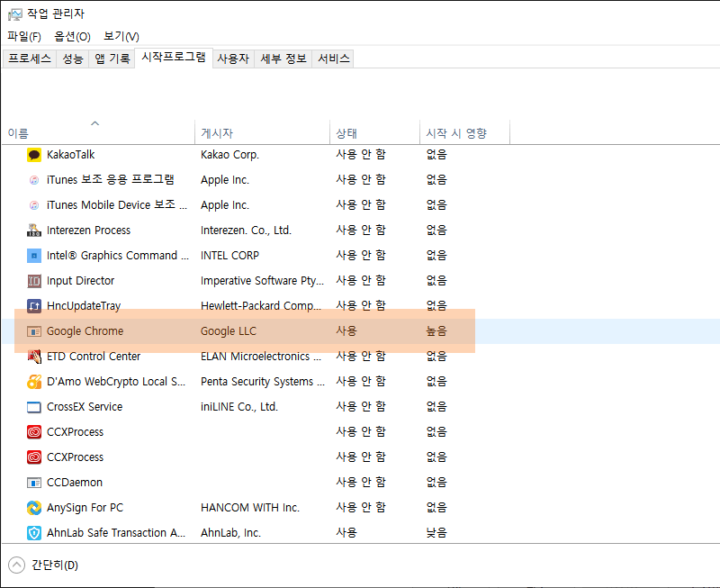Image resolution: width=720 pixels, height=588 pixels.
Task: Click the Imperative Software Pty publisher cell
Action: pos(262,281)
